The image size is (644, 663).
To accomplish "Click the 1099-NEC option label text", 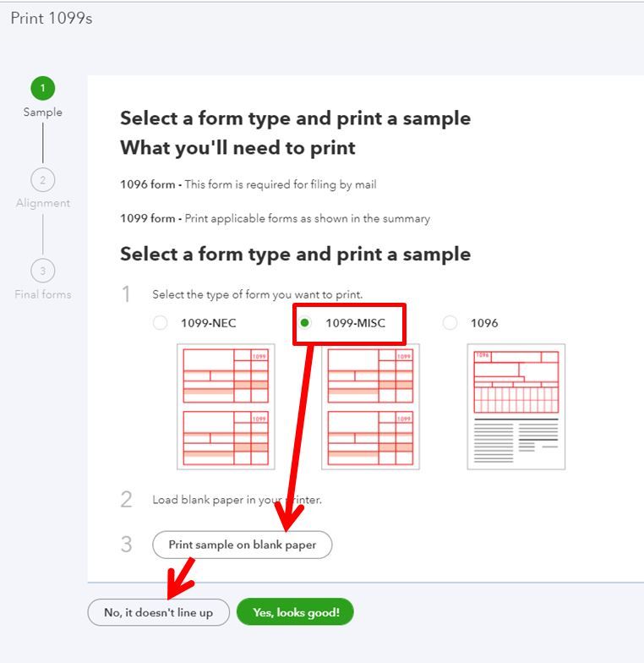I will pos(208,323).
